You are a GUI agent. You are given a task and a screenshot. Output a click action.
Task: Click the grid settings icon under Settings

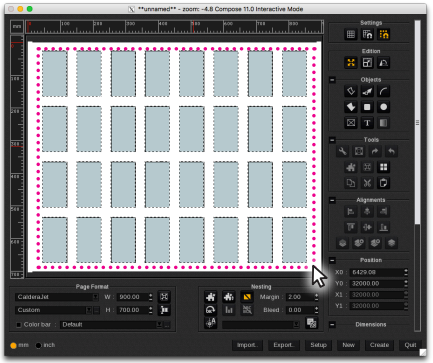coord(351,34)
